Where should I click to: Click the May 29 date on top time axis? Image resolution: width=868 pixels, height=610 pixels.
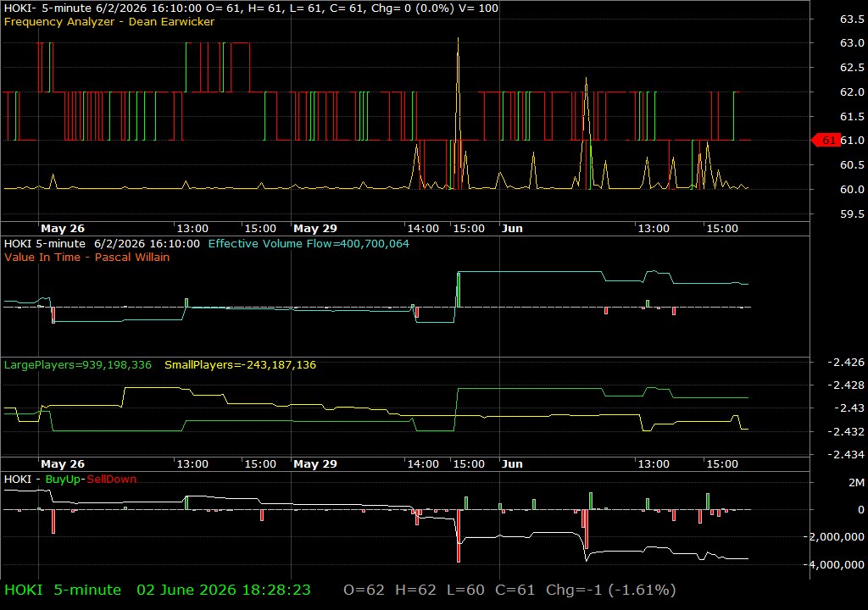point(315,228)
